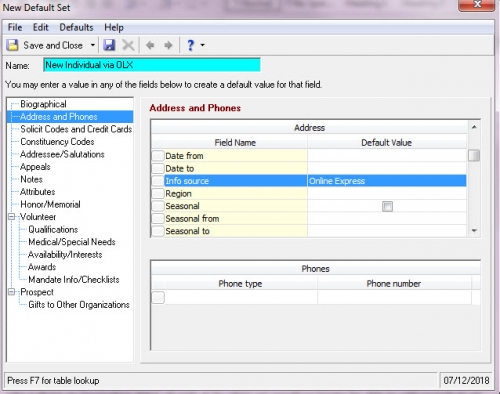
Task: Click the row selector beside Seasonal to
Action: point(158,231)
